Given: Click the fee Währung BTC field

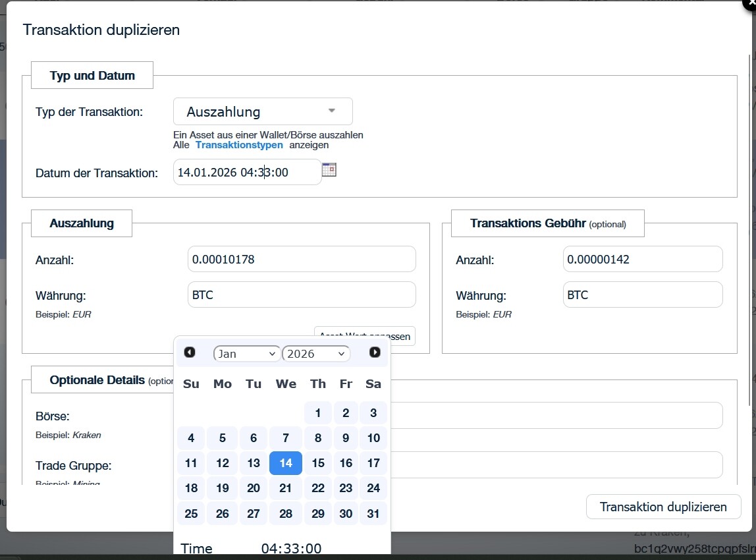Looking at the screenshot, I should click(643, 294).
